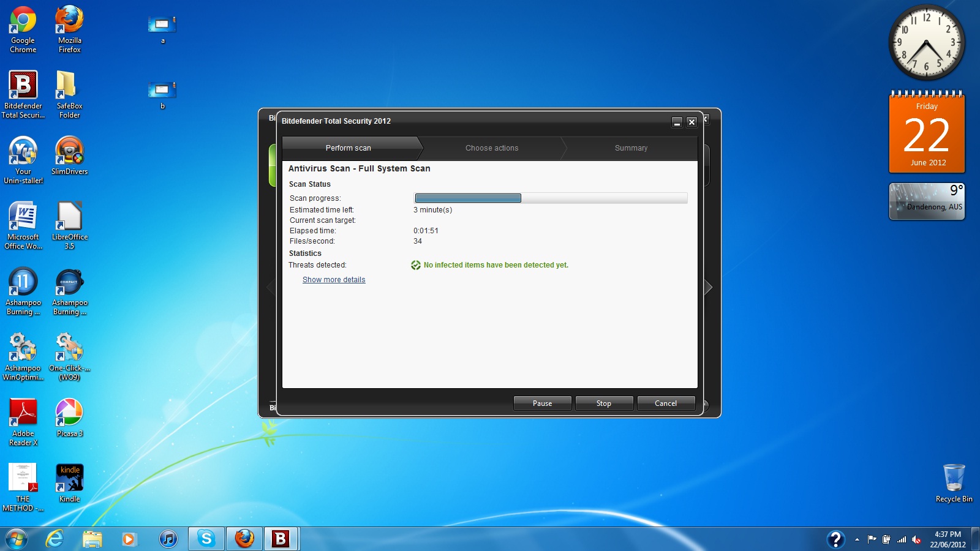
Task: Open One-Click (WO9) shortcut
Action: (69, 356)
